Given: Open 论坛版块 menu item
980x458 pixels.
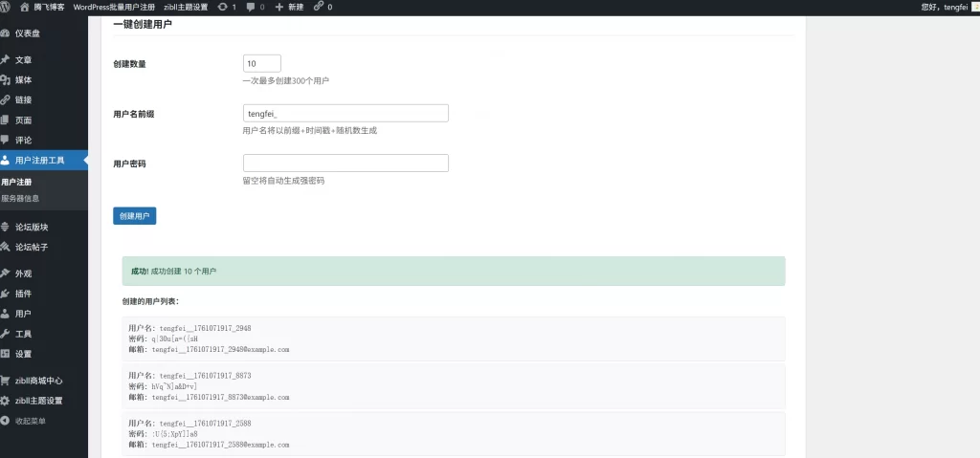Looking at the screenshot, I should click(31, 227).
